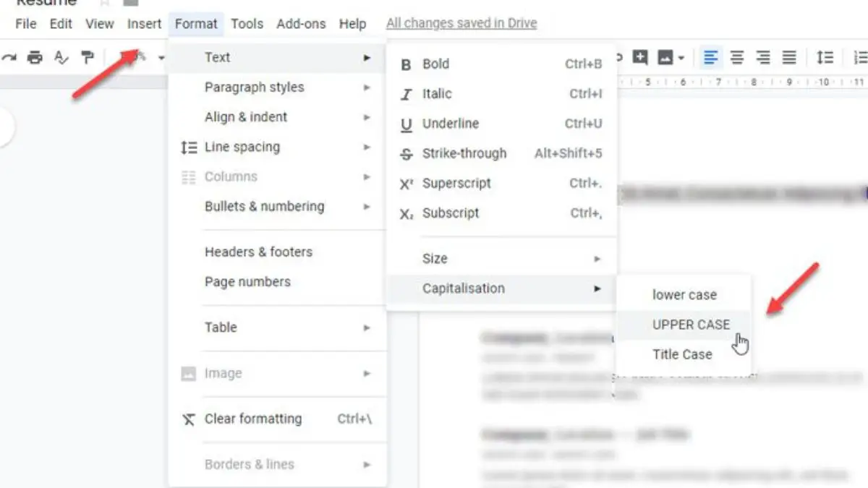
Task: Click the print icon in toolbar
Action: 35,57
